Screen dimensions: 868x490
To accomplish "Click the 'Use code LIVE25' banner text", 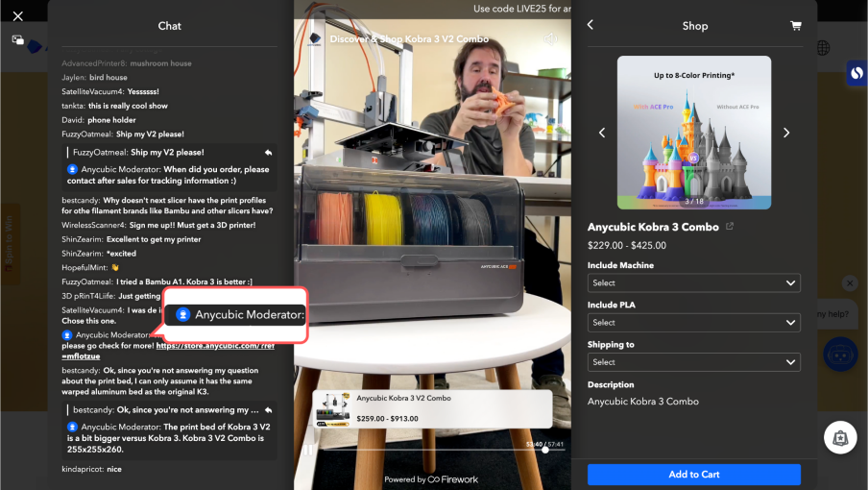I will (x=522, y=9).
